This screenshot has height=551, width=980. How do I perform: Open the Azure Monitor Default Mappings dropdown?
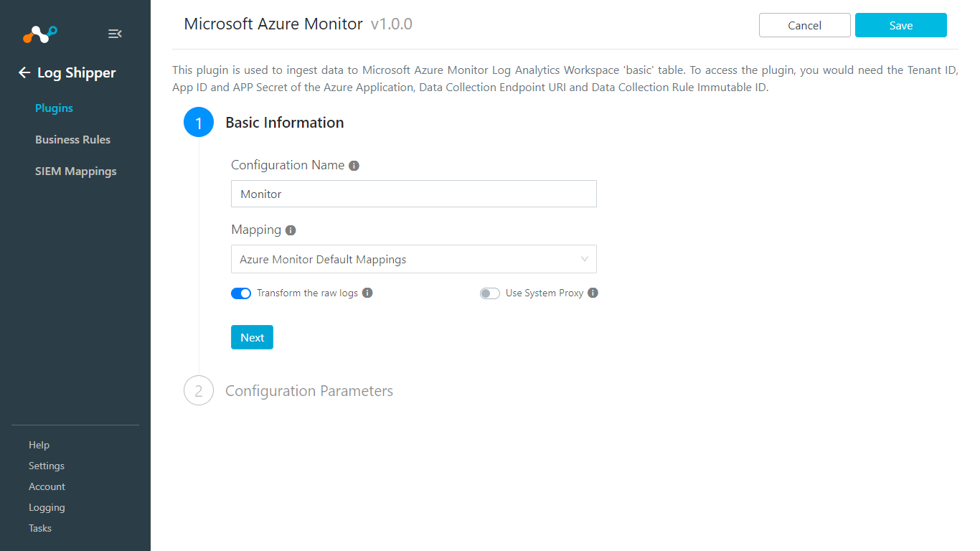click(x=413, y=259)
